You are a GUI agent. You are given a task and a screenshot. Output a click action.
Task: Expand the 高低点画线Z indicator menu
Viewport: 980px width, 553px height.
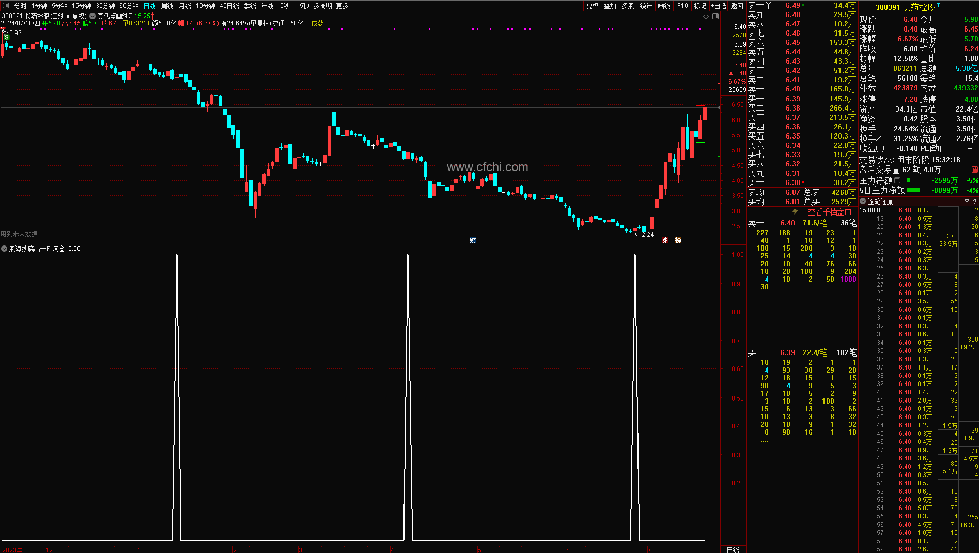[x=92, y=16]
